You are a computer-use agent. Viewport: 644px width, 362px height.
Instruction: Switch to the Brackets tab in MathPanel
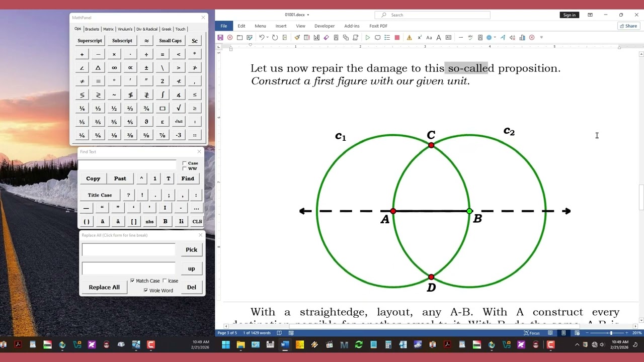pos(92,29)
